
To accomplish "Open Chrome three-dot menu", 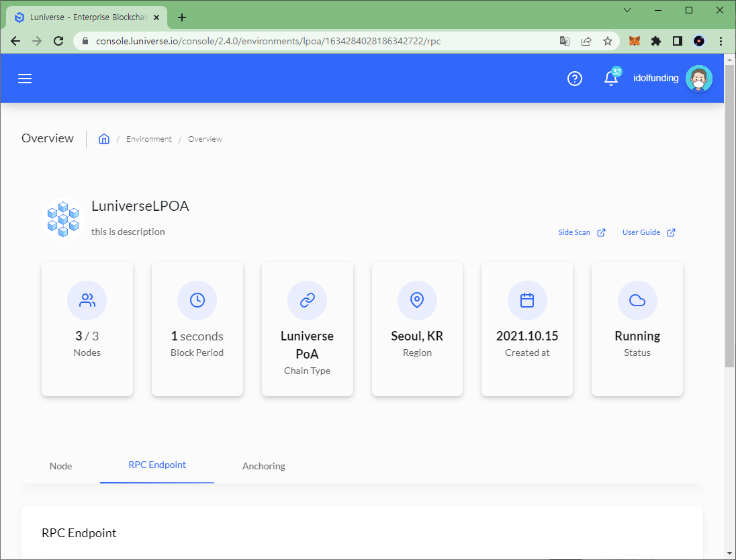I will 721,42.
